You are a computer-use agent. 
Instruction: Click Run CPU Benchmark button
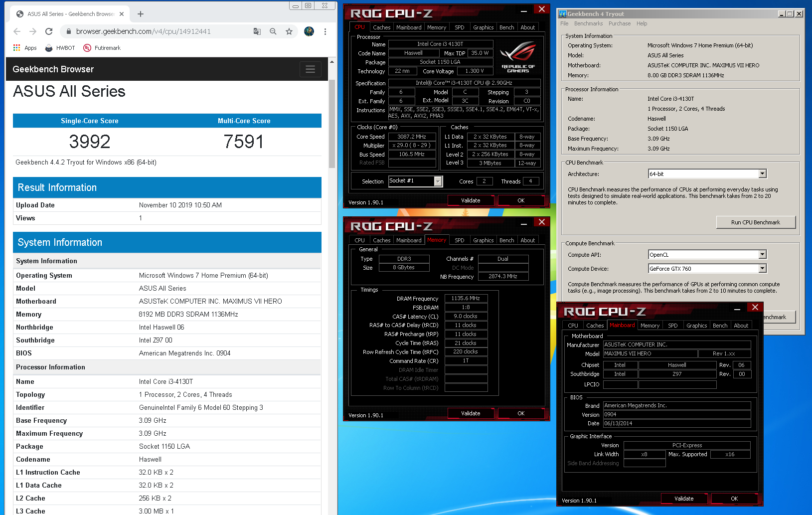(x=756, y=222)
